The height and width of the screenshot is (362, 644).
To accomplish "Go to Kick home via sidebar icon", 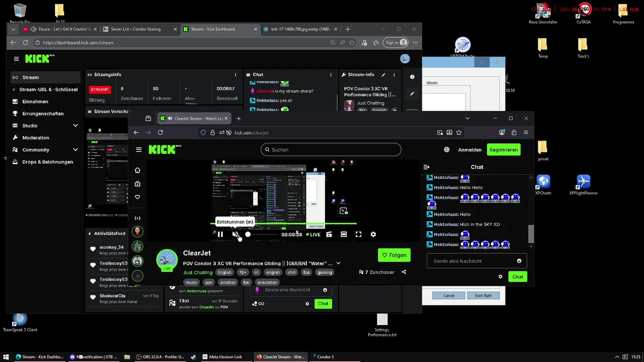I will [x=137, y=170].
